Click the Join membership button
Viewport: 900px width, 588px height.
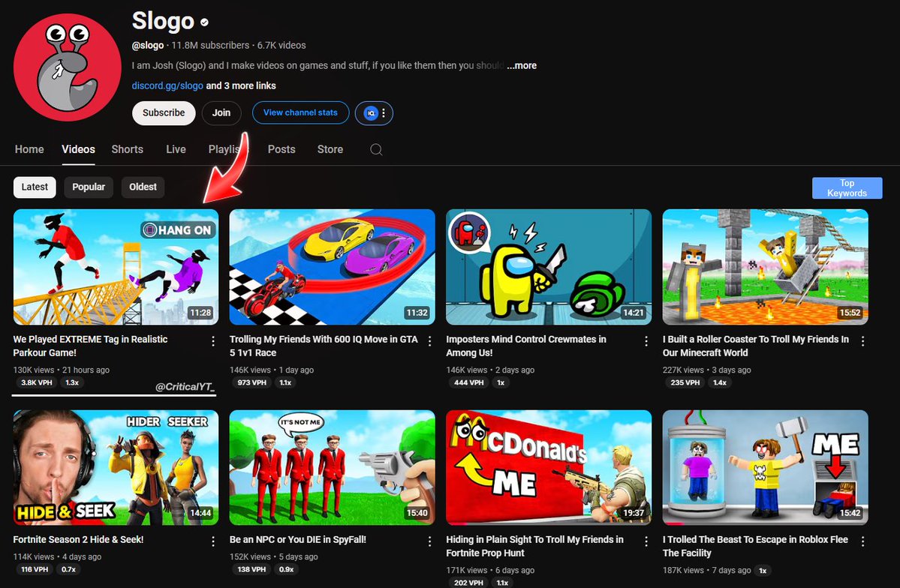[221, 113]
